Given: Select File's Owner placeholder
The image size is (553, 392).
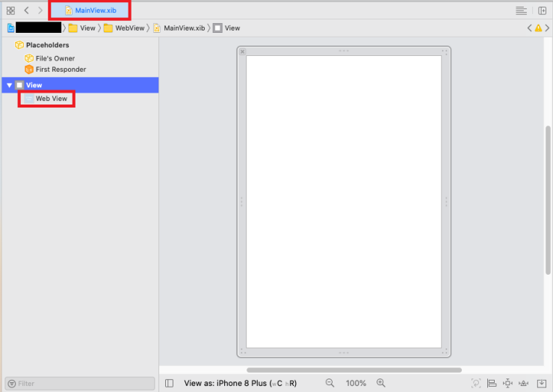Looking at the screenshot, I should tap(55, 58).
